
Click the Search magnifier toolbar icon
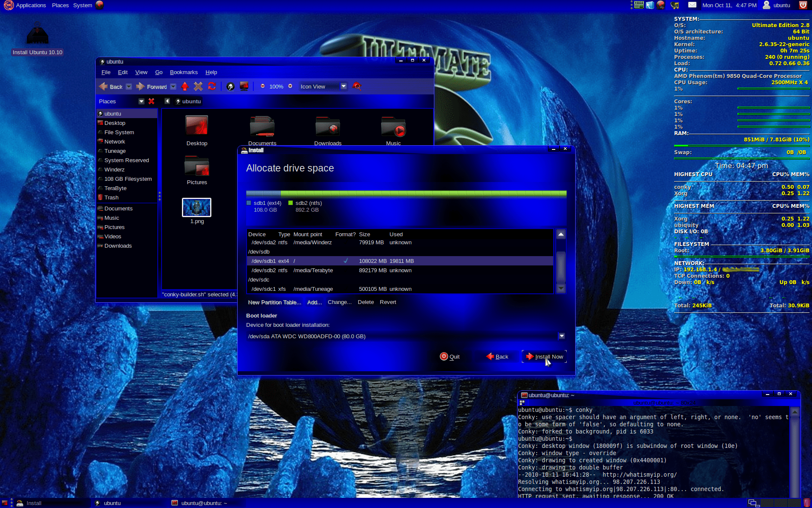click(357, 86)
